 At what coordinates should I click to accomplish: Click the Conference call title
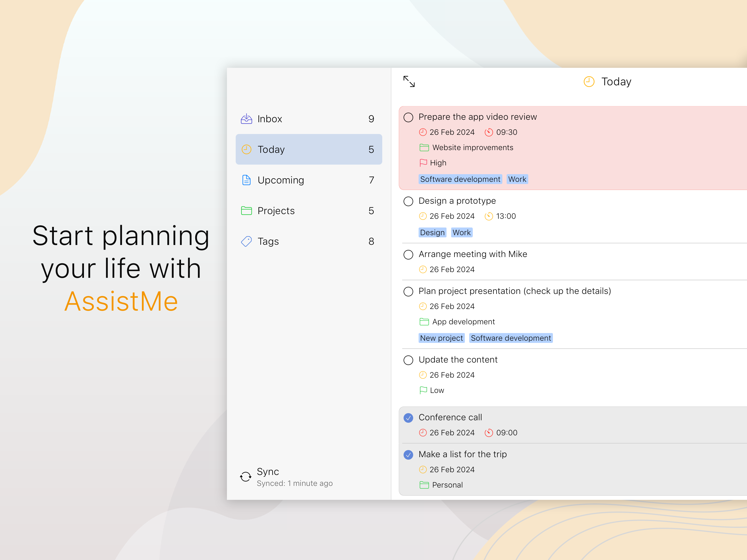tap(450, 418)
